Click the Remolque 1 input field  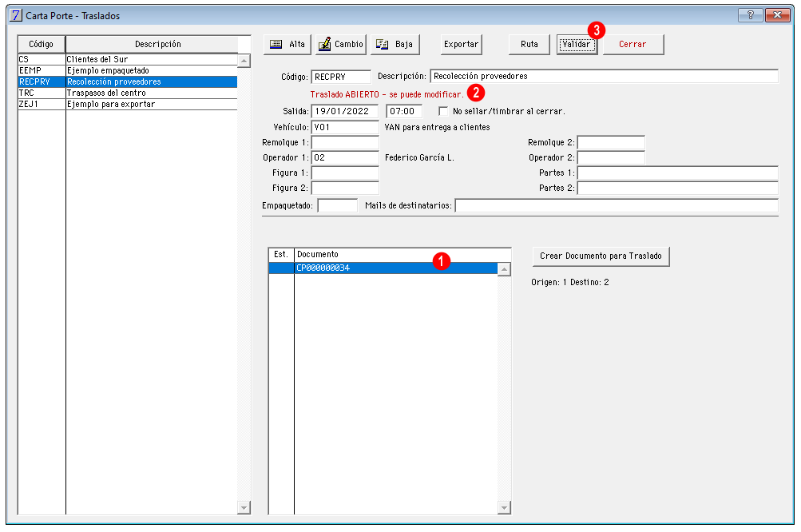pyautogui.click(x=345, y=142)
